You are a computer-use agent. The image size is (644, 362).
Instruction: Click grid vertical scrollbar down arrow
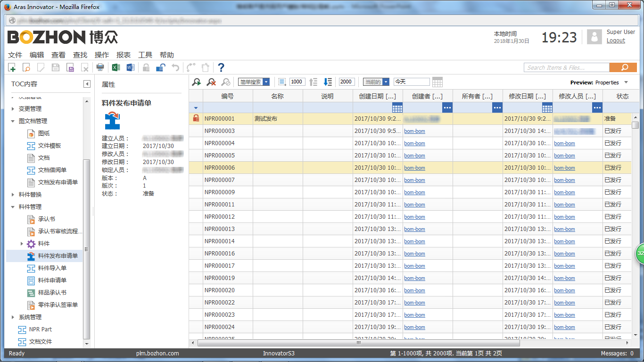click(x=636, y=335)
